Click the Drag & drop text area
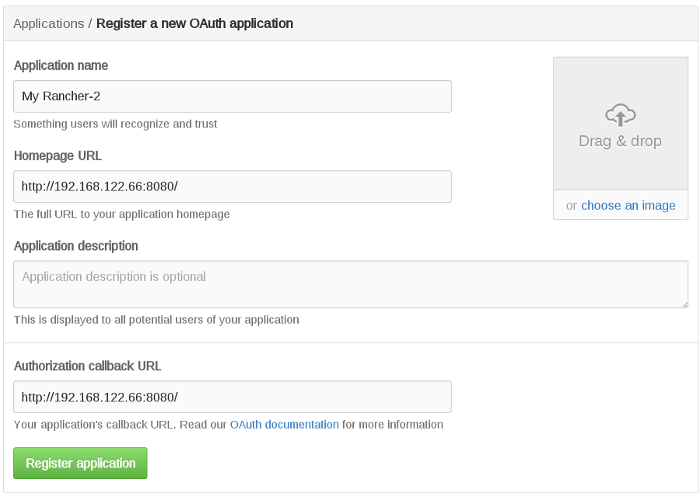 pyautogui.click(x=620, y=141)
